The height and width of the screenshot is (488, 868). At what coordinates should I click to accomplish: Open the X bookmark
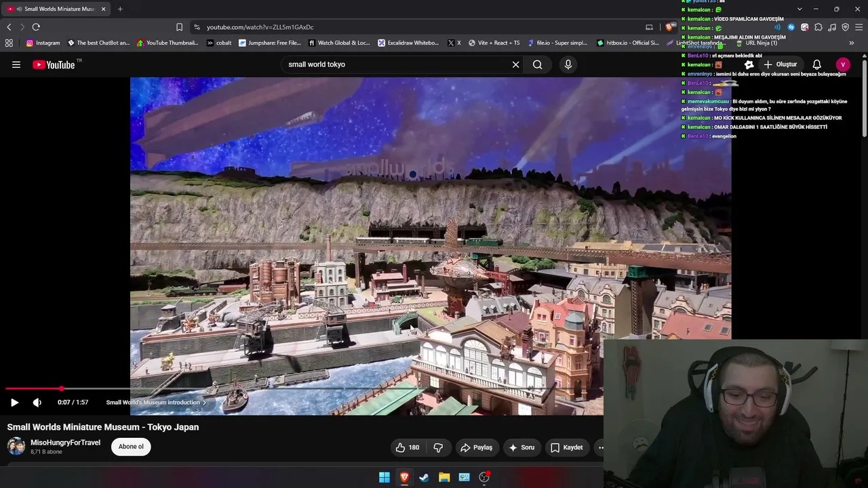(x=454, y=43)
